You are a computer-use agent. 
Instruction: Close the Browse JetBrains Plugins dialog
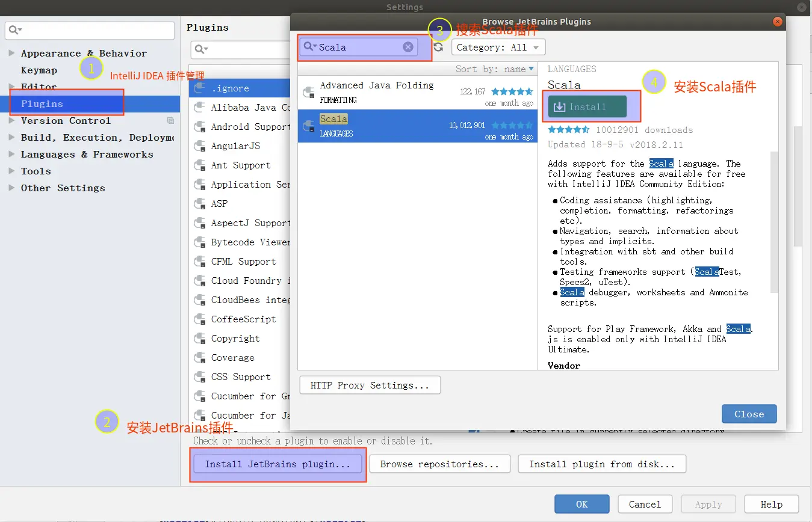pos(749,414)
